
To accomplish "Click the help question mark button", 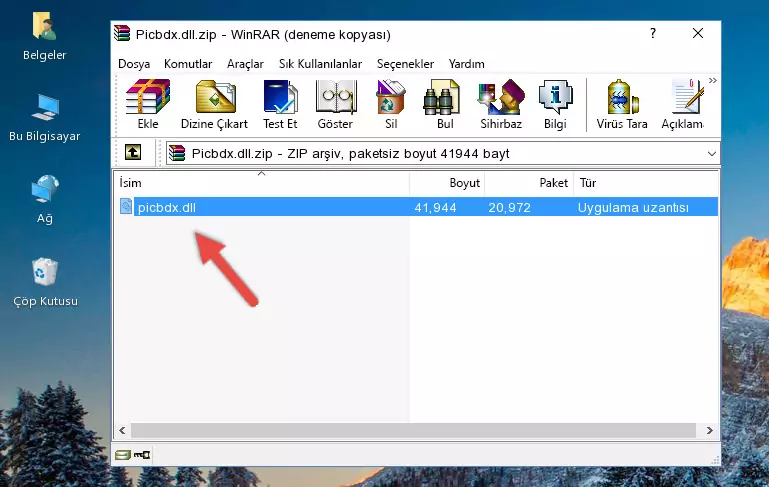I will click(653, 33).
